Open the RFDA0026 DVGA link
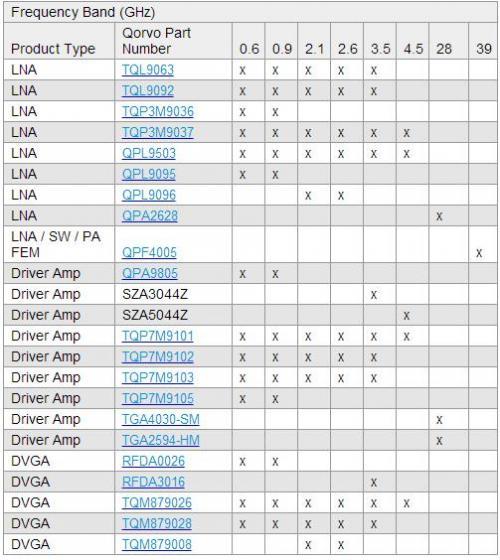The height and width of the screenshot is (560, 500). pos(153,461)
